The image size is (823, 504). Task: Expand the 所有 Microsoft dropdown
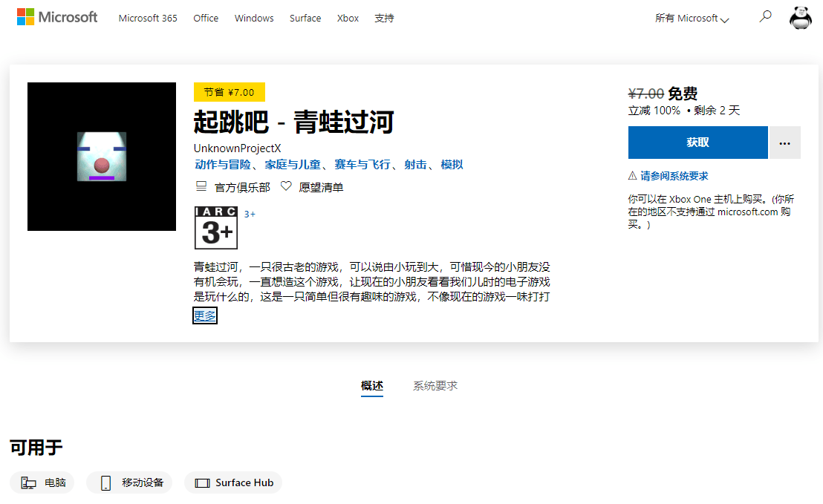[x=692, y=19]
